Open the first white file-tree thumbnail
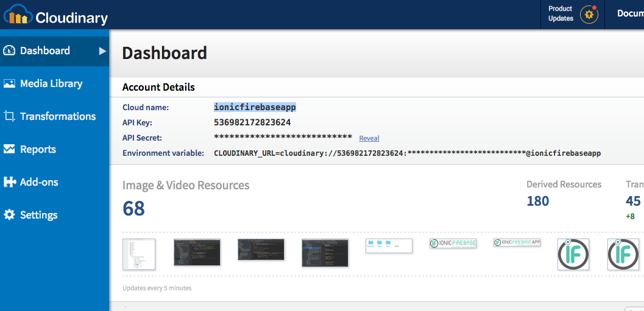 tap(139, 254)
